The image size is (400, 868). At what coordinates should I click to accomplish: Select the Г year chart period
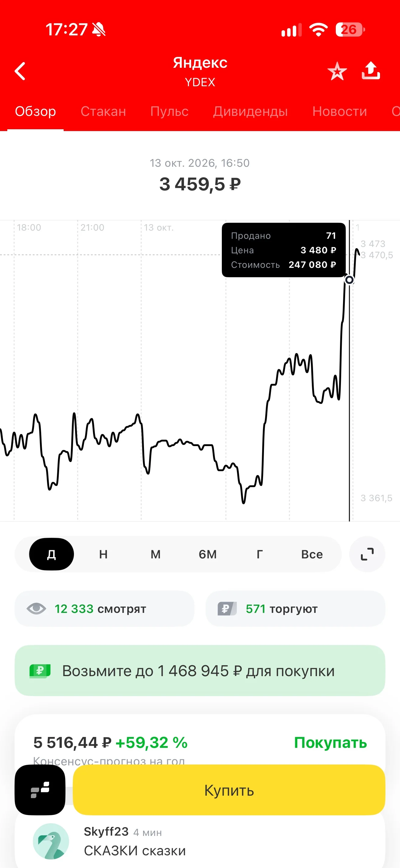coord(260,554)
